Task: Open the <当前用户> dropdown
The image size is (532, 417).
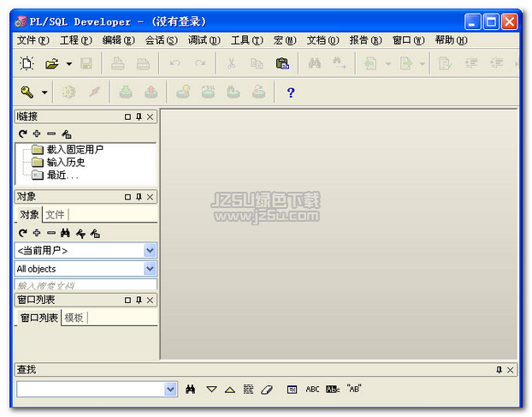Action: tap(150, 251)
